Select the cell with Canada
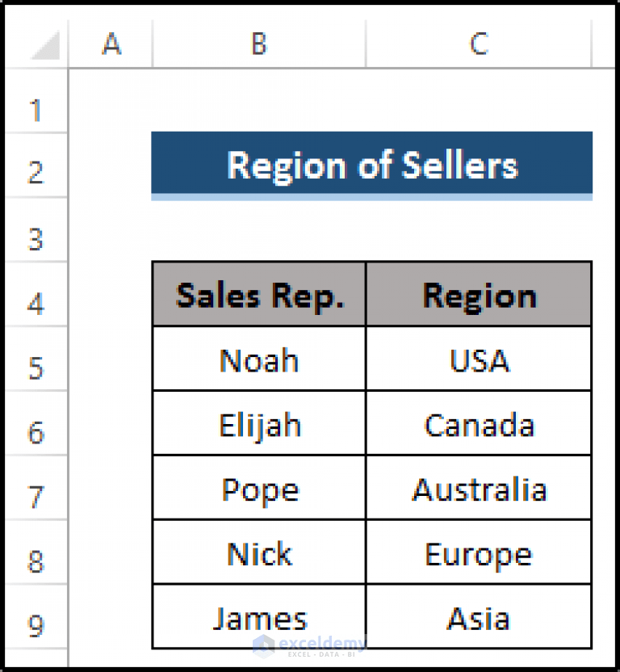 pos(478,423)
